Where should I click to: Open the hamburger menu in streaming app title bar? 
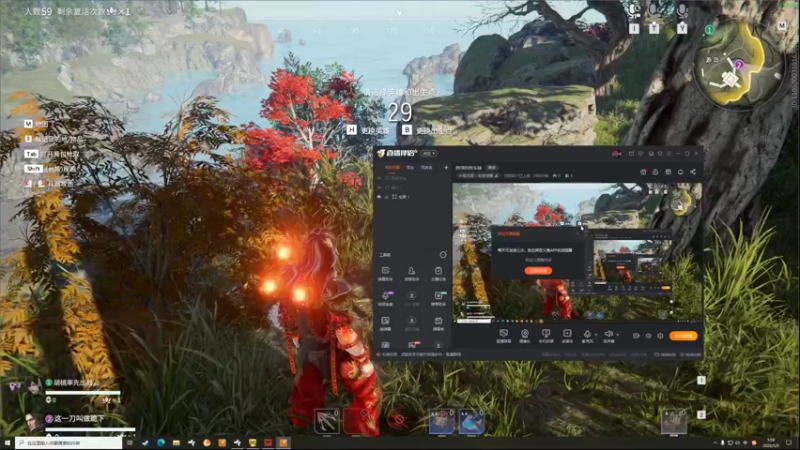[x=669, y=154]
